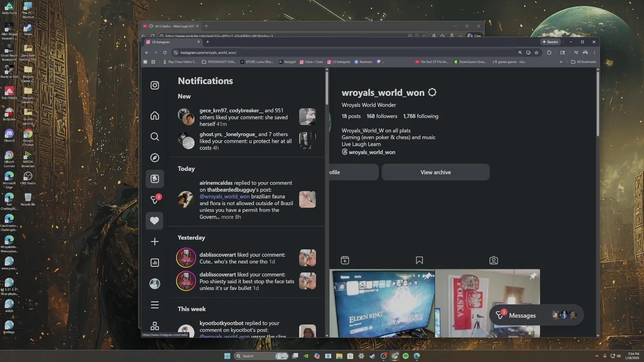Open File Explorer from the taskbar
This screenshot has width=644, height=362.
pos(339,356)
